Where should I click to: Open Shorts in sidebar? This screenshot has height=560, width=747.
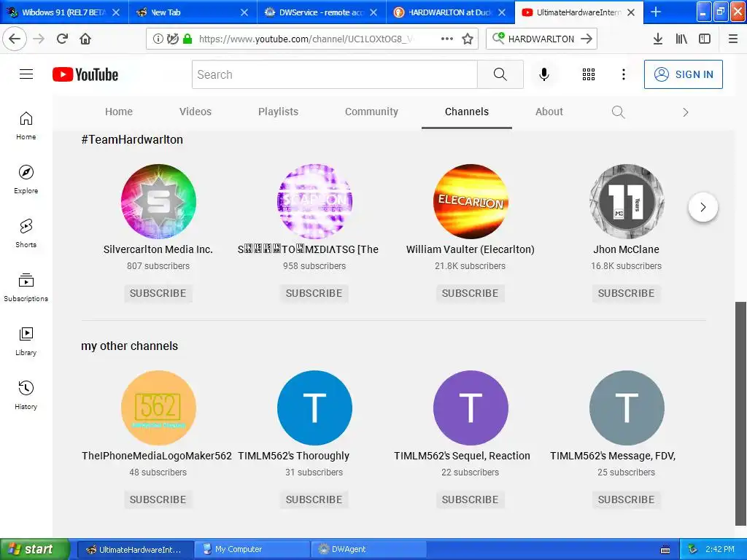click(26, 233)
